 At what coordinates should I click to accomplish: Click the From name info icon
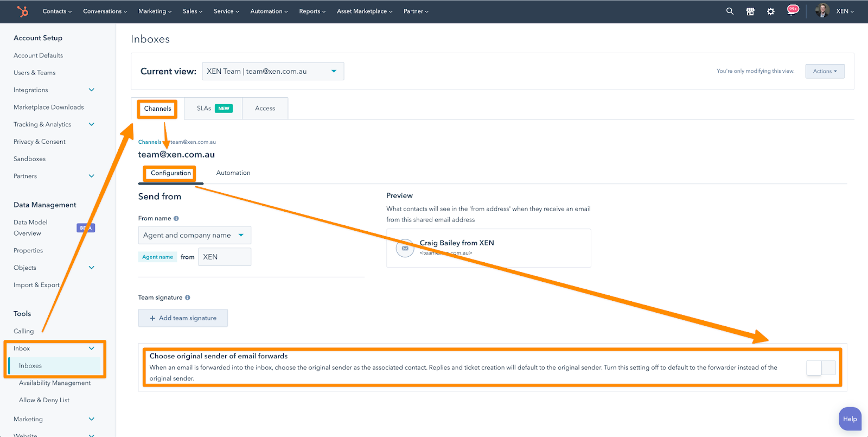point(176,218)
